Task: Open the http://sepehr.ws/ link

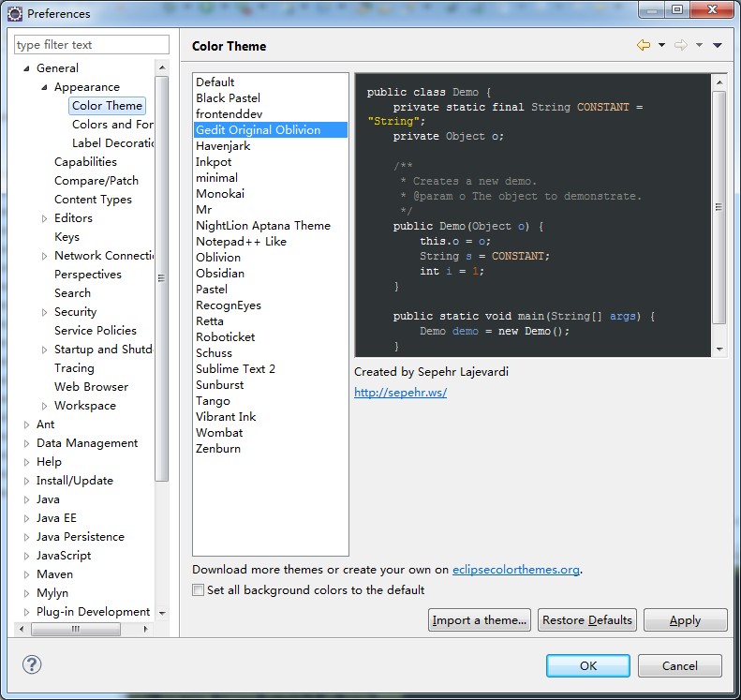Action: [400, 393]
